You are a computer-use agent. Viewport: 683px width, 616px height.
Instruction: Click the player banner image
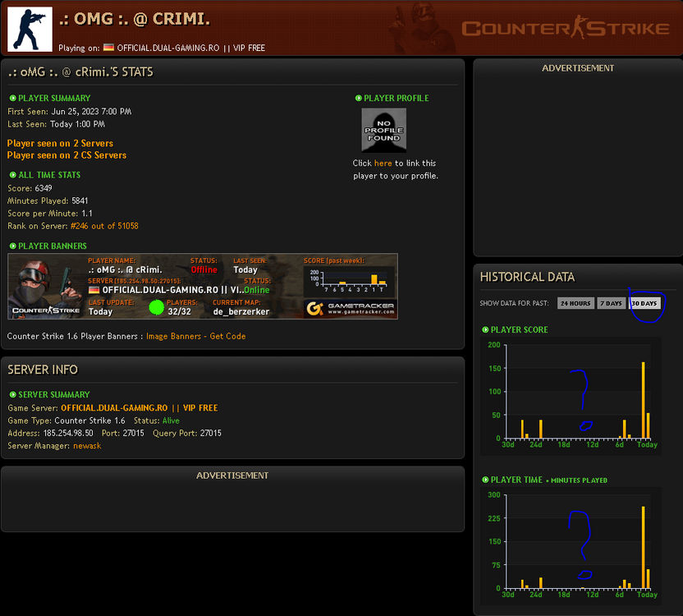pos(202,286)
